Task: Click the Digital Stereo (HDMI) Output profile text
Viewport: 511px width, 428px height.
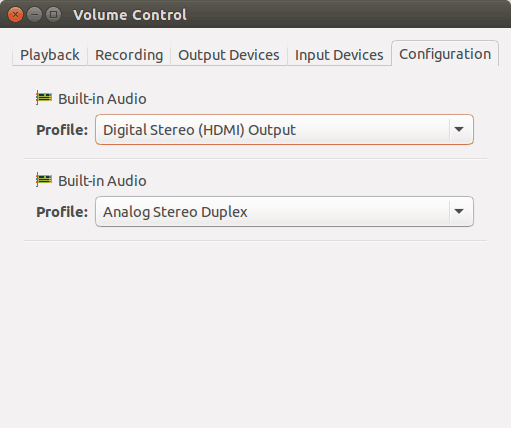Action: 199,130
